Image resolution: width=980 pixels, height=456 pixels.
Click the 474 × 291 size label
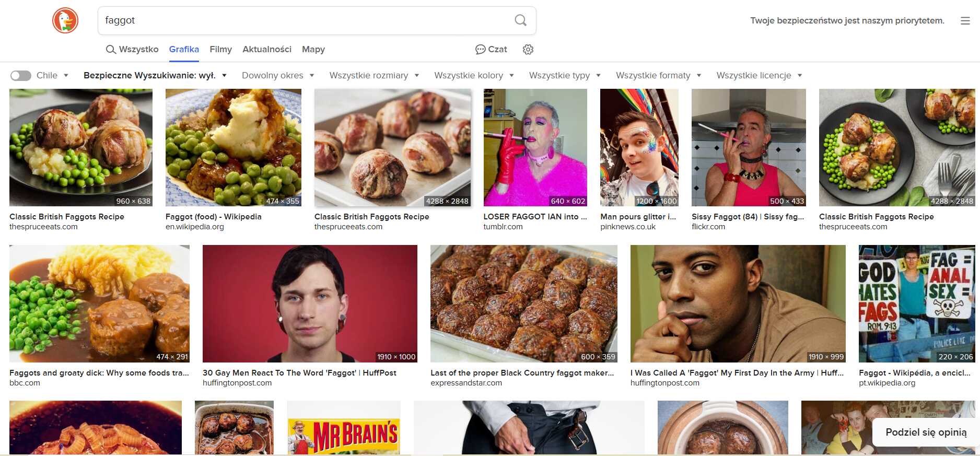(x=172, y=357)
